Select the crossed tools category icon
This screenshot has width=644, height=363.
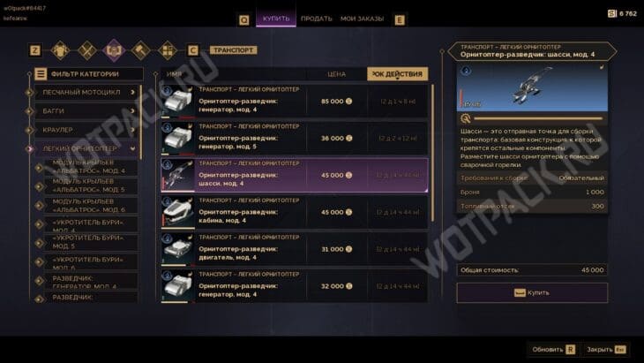point(87,50)
